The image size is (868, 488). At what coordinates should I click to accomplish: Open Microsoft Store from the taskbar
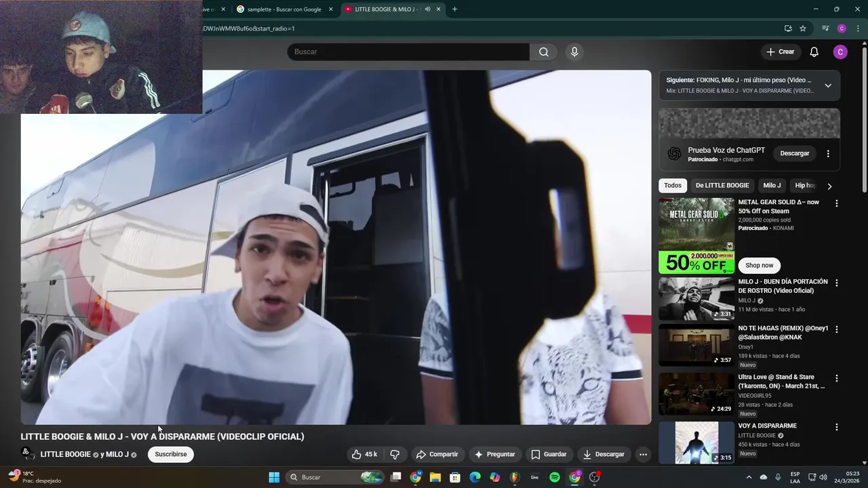[455, 477]
